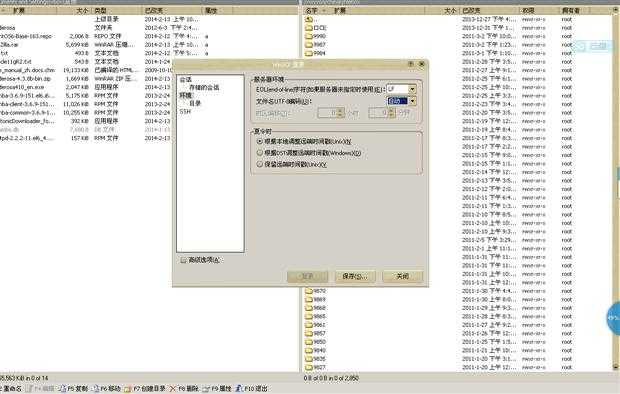Viewport: 620px width, 394px height.
Task: Click the F8 删除 delete icon
Action: [173, 389]
